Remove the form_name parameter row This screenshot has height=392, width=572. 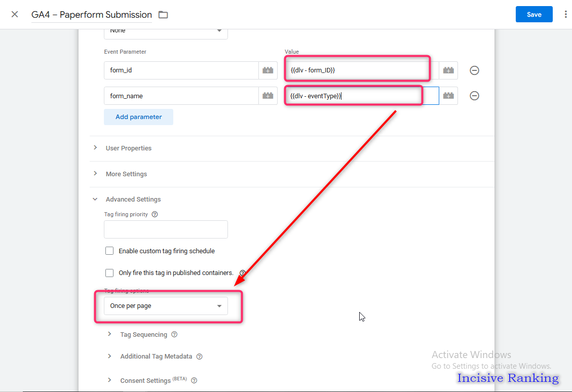(474, 96)
